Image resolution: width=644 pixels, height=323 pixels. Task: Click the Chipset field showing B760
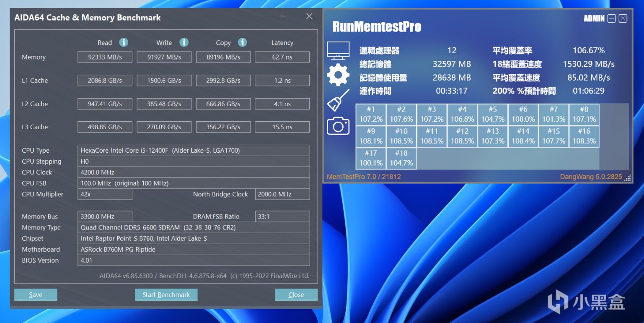click(x=194, y=238)
